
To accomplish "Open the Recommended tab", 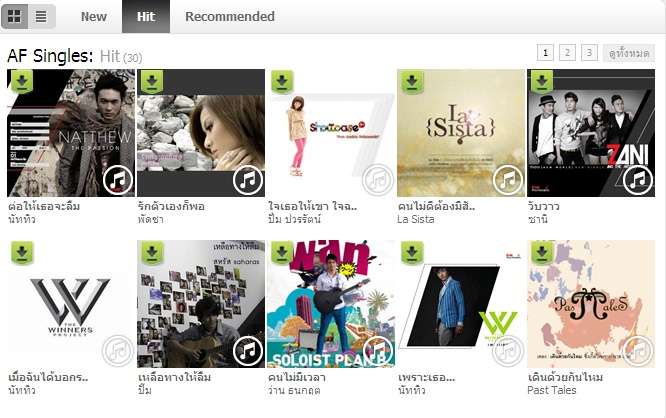I will (230, 17).
